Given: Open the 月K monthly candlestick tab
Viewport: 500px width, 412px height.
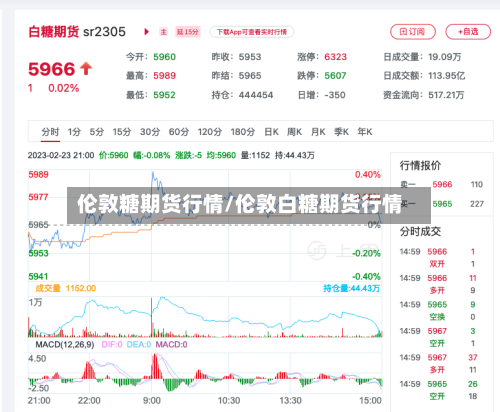Looking at the screenshot, I should pyautogui.click(x=318, y=132).
